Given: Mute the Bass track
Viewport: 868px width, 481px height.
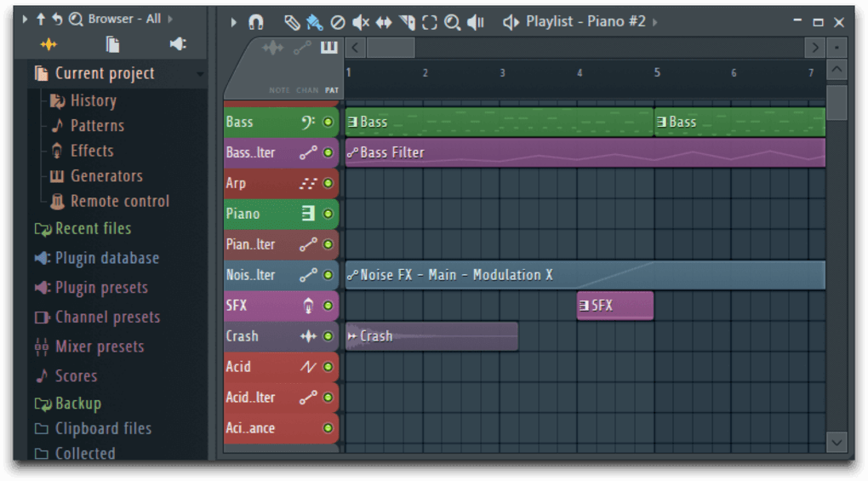Looking at the screenshot, I should coord(328,122).
